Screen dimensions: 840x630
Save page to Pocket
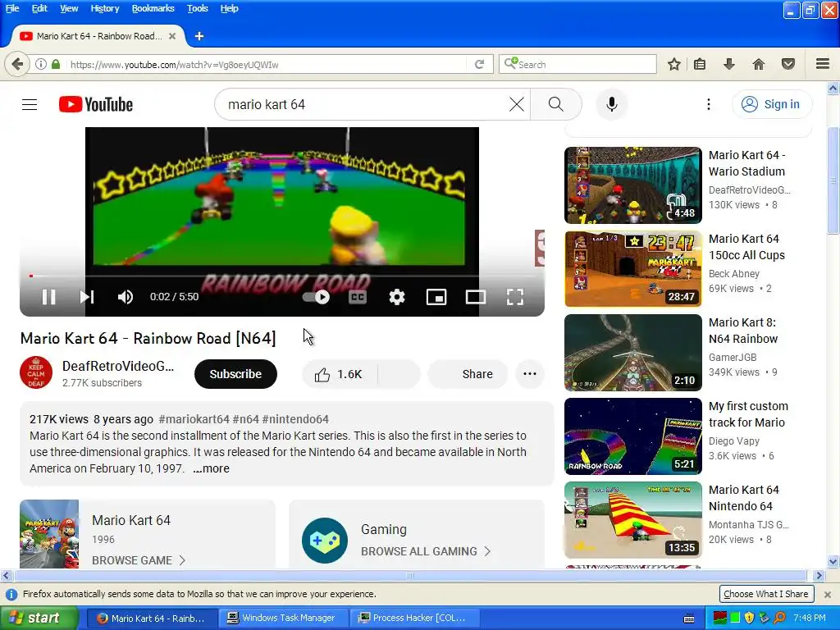pyautogui.click(x=788, y=64)
